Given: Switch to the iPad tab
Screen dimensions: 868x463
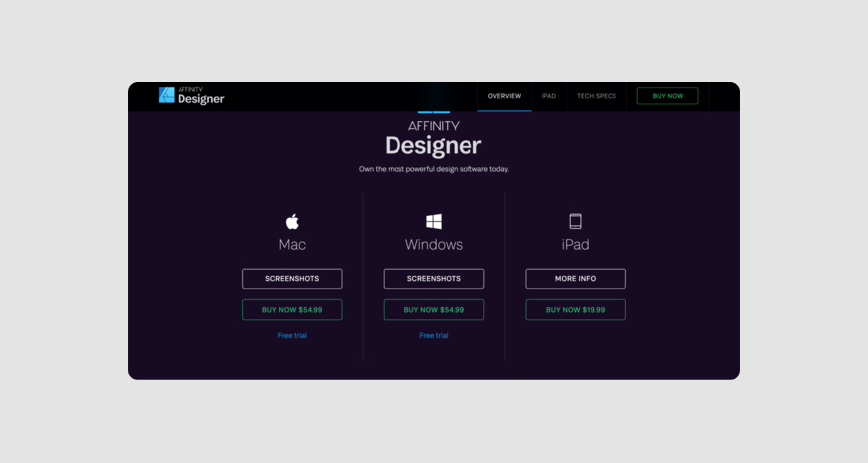Looking at the screenshot, I should 548,96.
